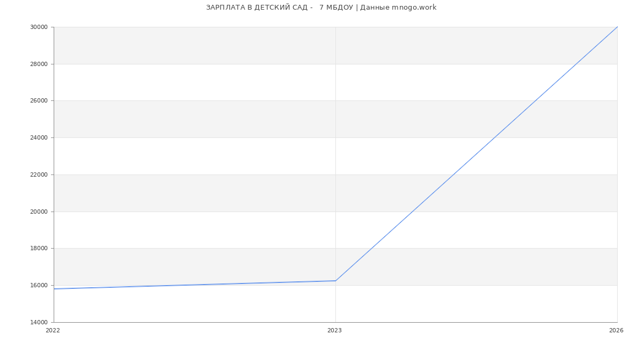Select the 26000 y-axis tick label

40,101
